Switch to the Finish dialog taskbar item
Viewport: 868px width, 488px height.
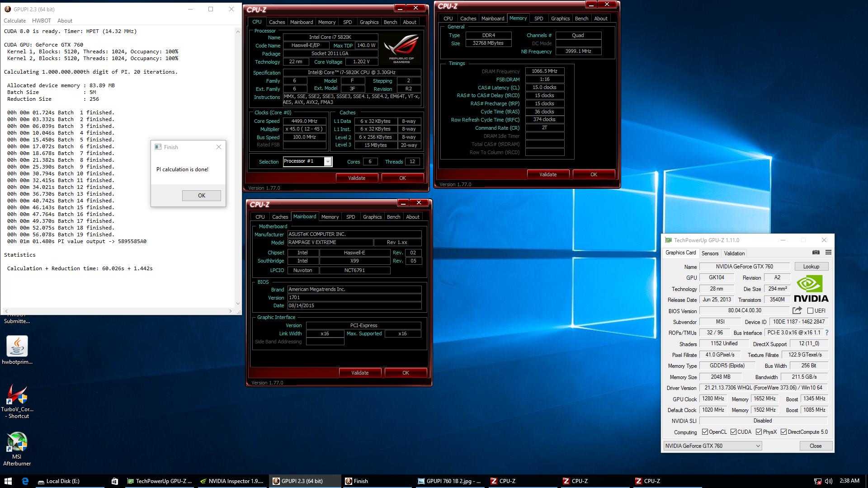(x=377, y=481)
